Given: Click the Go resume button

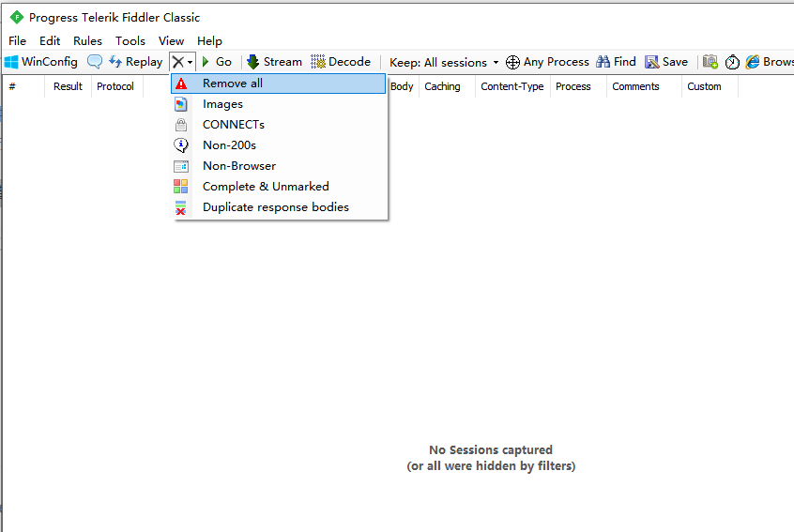Looking at the screenshot, I should [x=217, y=62].
